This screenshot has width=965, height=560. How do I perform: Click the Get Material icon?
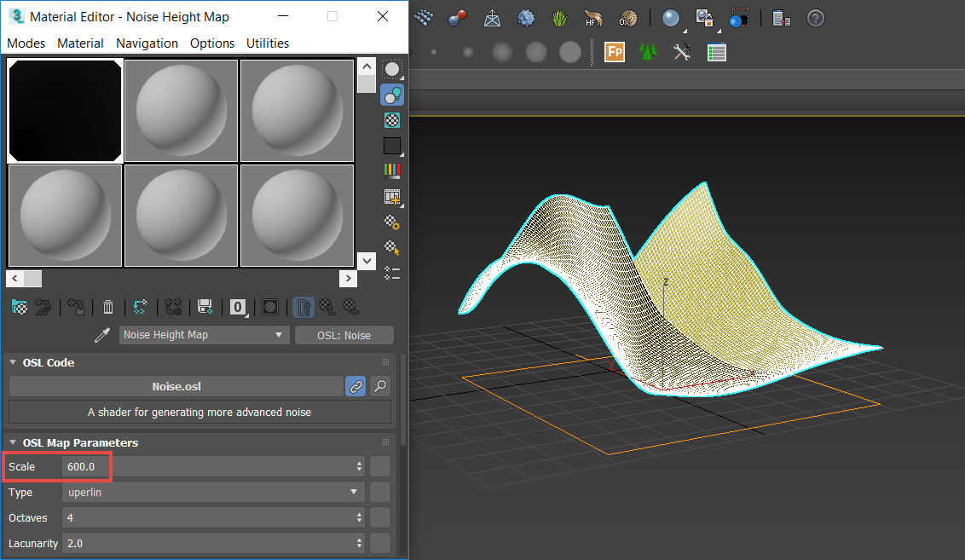pos(19,307)
